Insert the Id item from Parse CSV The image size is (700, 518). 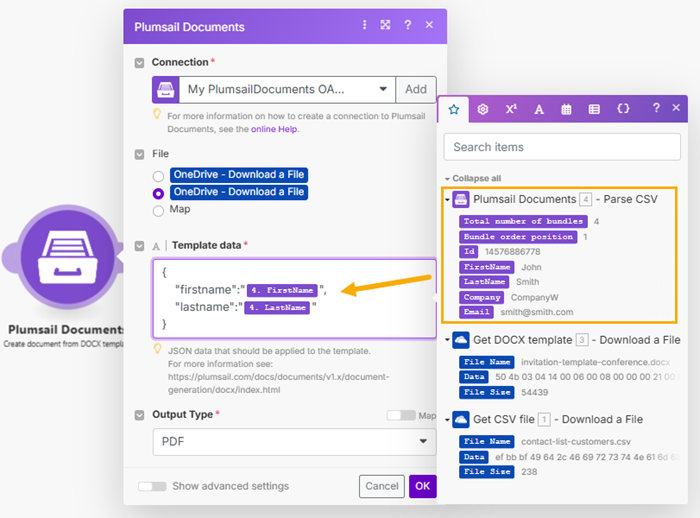[x=469, y=251]
